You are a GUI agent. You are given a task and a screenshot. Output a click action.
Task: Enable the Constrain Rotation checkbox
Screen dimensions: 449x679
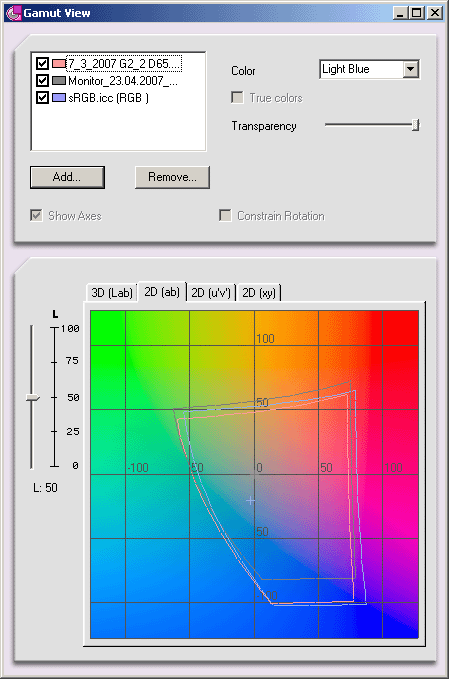point(225,215)
